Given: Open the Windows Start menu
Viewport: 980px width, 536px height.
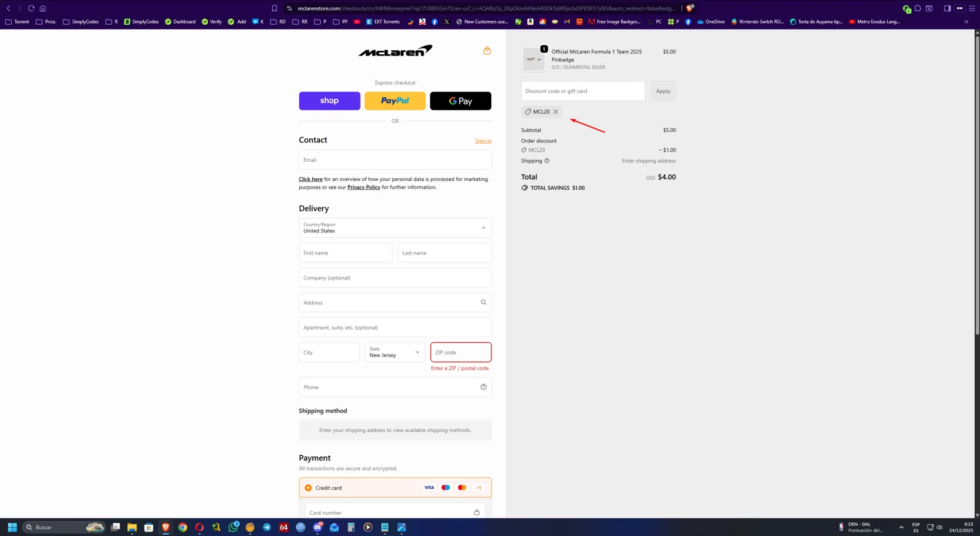Looking at the screenshot, I should (x=12, y=528).
